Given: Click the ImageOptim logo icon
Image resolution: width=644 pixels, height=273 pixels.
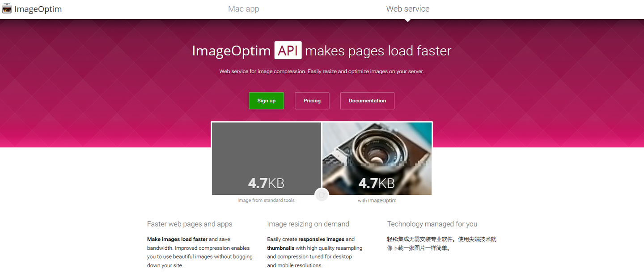Looking at the screenshot, I should (7, 8).
